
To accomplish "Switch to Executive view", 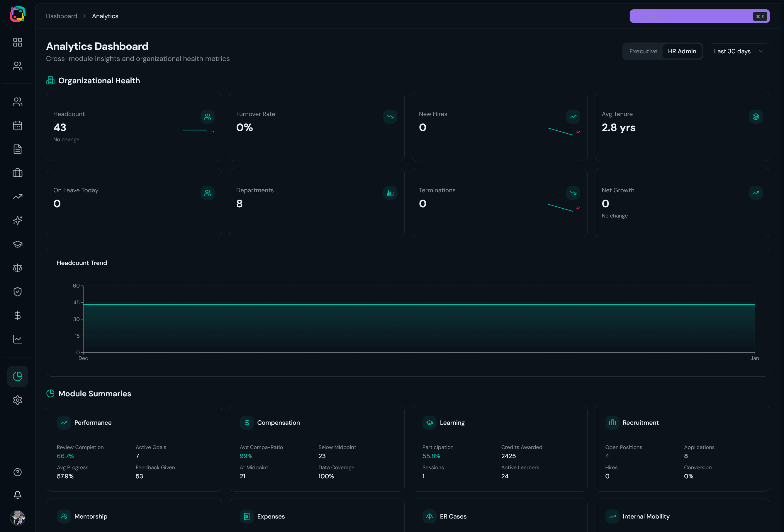I will coord(643,51).
